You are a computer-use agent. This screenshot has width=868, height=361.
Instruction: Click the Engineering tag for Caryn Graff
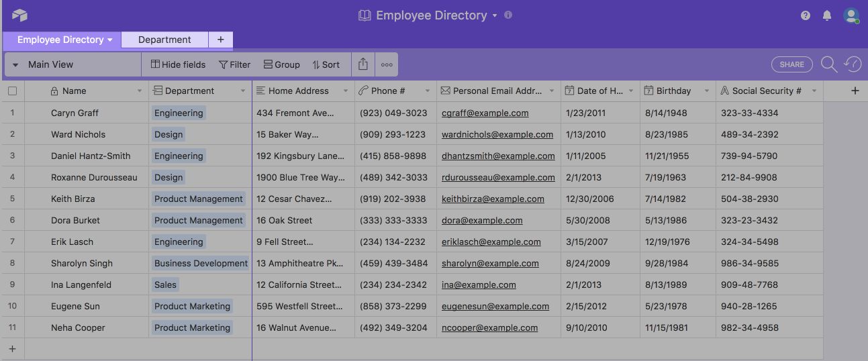pos(179,113)
